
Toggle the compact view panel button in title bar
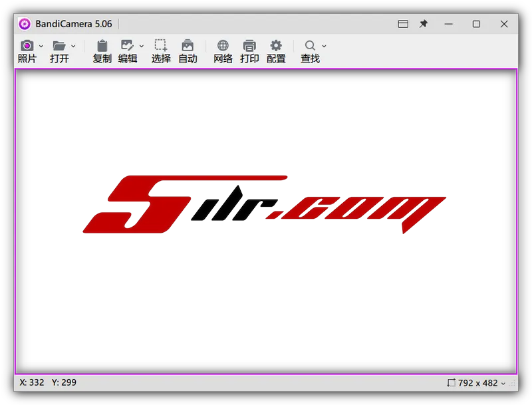coord(403,24)
